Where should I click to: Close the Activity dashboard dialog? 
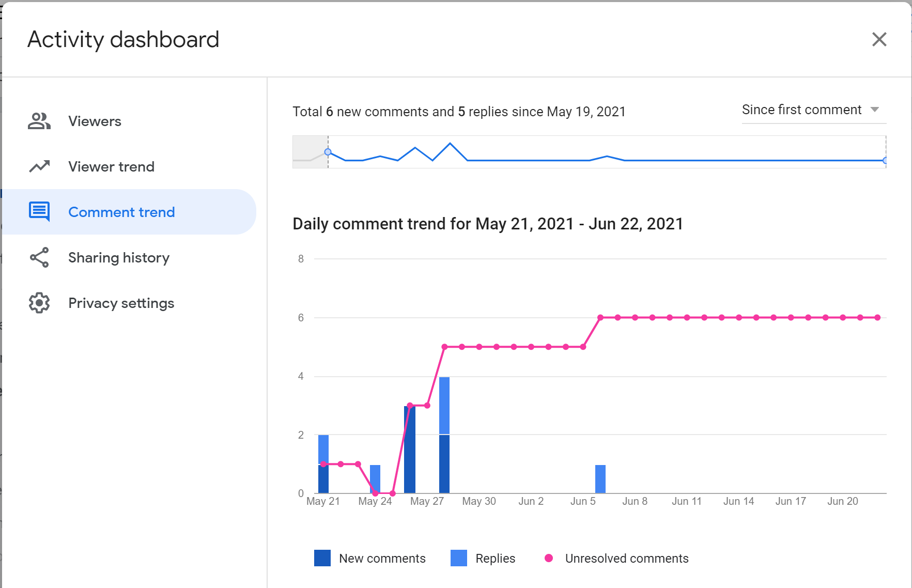click(x=879, y=39)
